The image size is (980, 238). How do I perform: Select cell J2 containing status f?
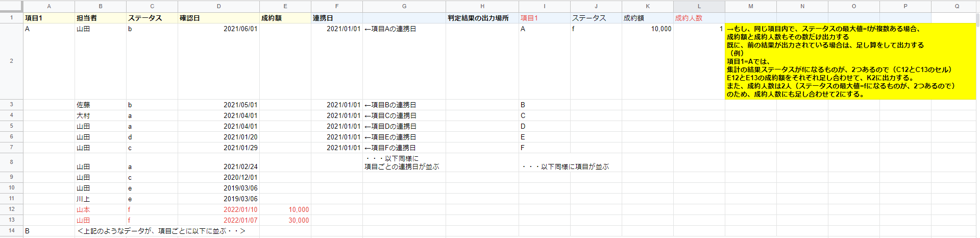(x=596, y=61)
